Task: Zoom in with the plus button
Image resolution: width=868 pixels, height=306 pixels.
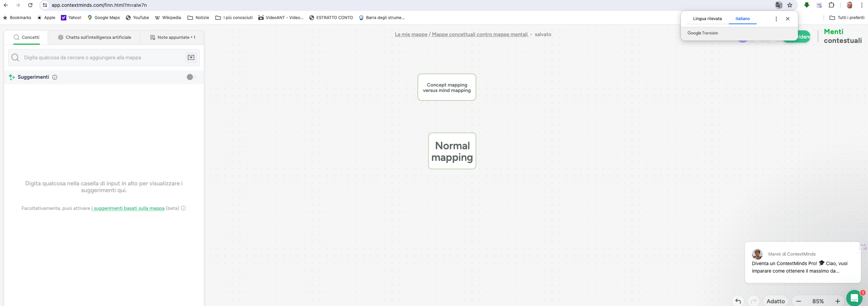Action: click(838, 301)
